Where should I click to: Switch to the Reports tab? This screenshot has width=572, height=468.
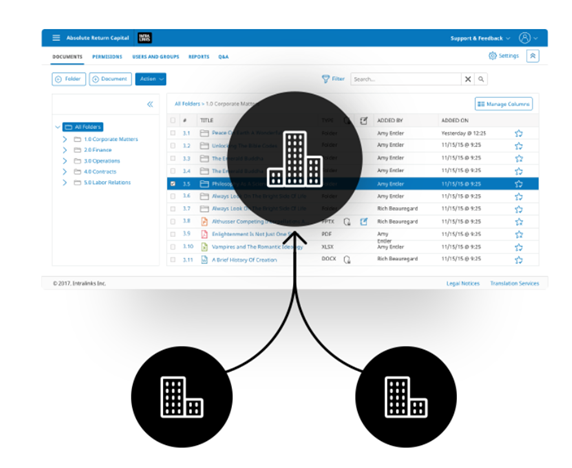tap(199, 57)
